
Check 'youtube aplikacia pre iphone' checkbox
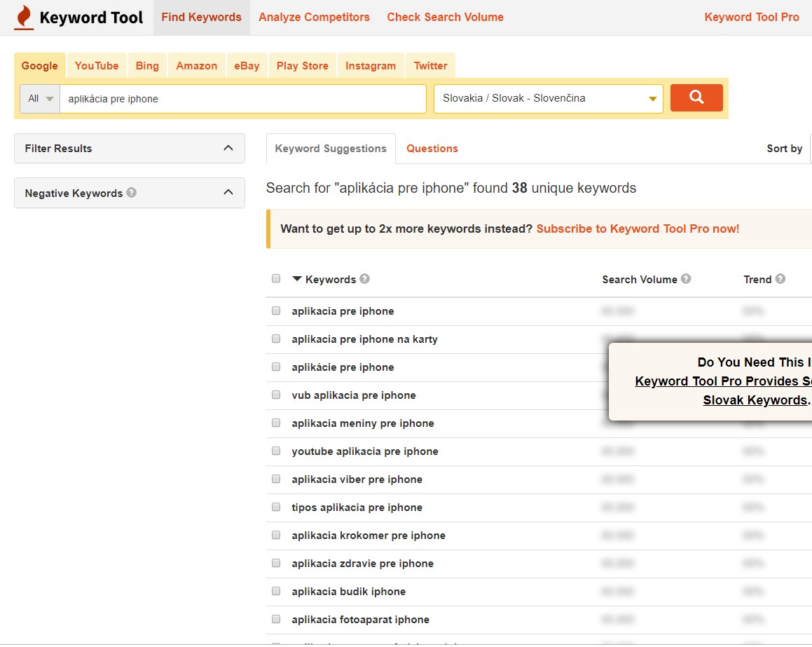pyautogui.click(x=276, y=451)
